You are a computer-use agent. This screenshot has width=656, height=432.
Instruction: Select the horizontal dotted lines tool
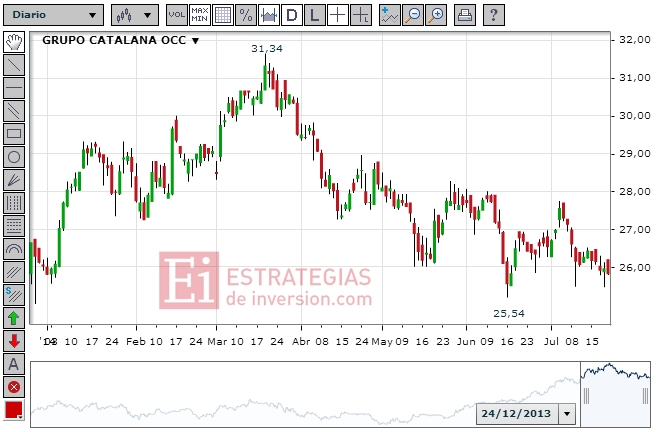(14, 226)
